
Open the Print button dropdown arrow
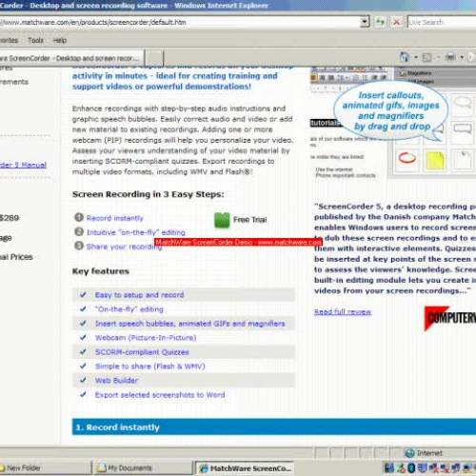[x=462, y=58]
